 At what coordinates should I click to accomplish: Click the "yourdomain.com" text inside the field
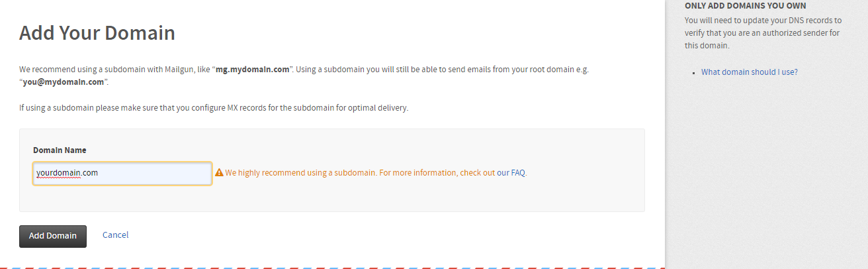pyautogui.click(x=67, y=173)
